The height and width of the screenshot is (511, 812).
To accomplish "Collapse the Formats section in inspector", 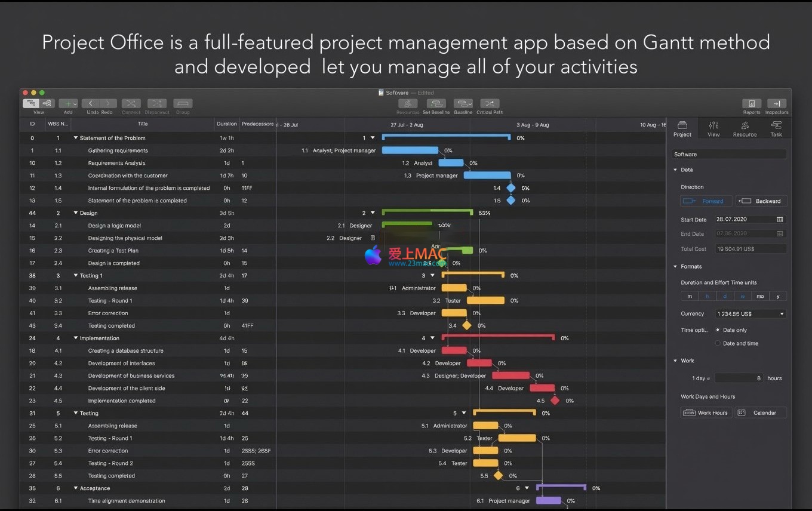I will click(x=675, y=267).
